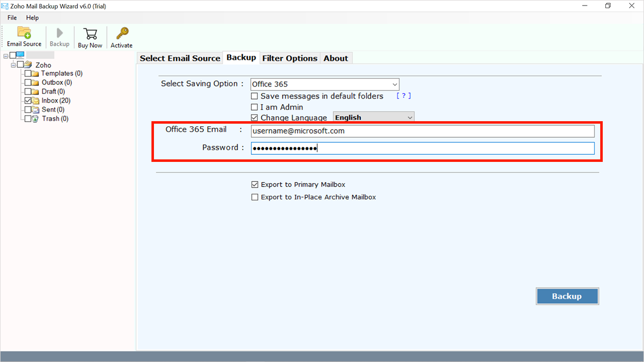The width and height of the screenshot is (644, 362).
Task: Check the Draft (0) folder checkbox
Action: (28, 92)
